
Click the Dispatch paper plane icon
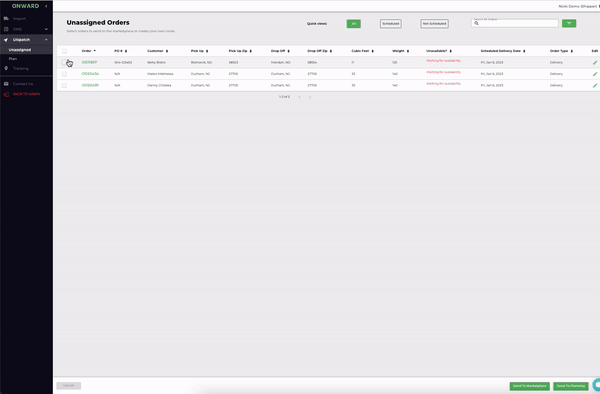pos(6,40)
